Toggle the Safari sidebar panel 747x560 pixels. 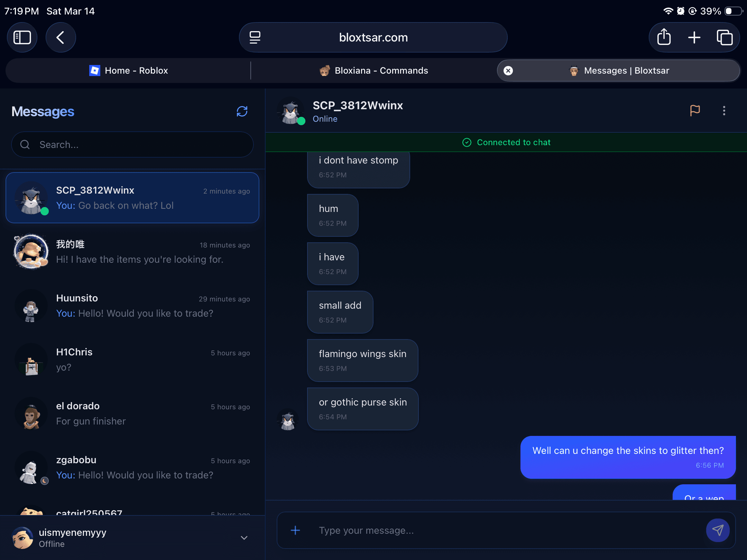(22, 37)
